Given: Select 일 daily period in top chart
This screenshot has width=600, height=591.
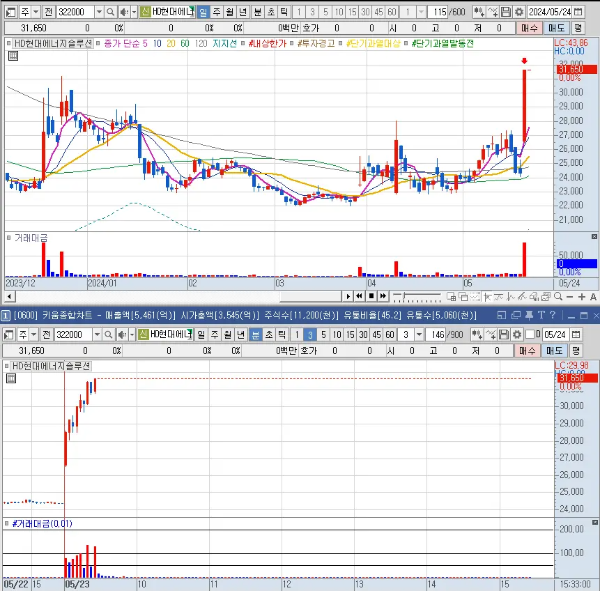Looking at the screenshot, I should [x=203, y=12].
